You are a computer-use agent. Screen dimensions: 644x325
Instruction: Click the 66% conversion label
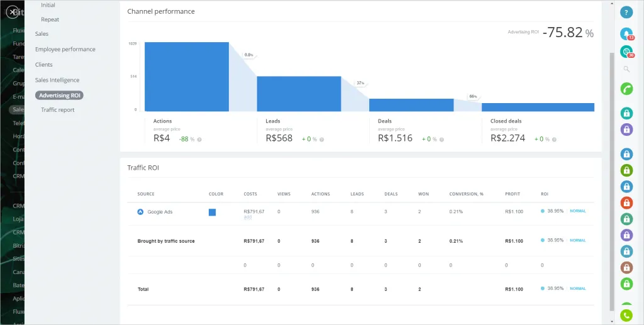tap(473, 96)
